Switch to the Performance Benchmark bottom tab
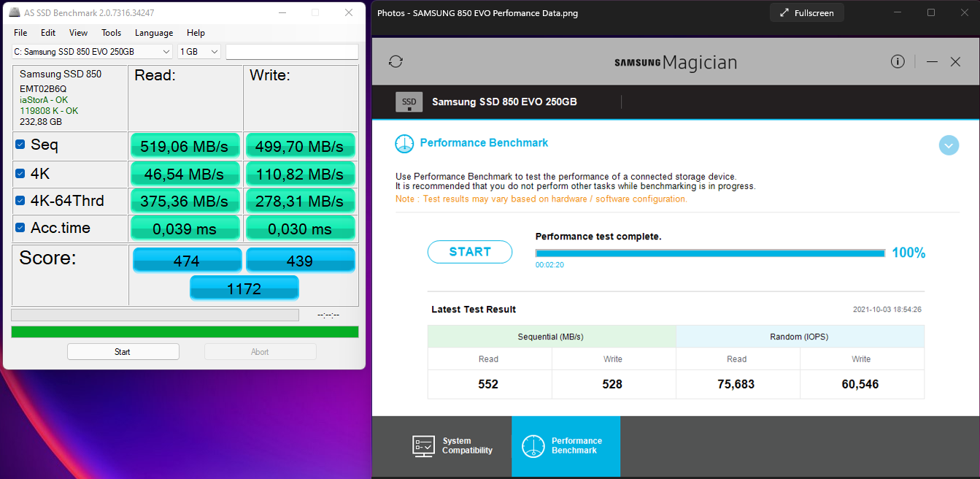980x479 pixels. point(566,446)
